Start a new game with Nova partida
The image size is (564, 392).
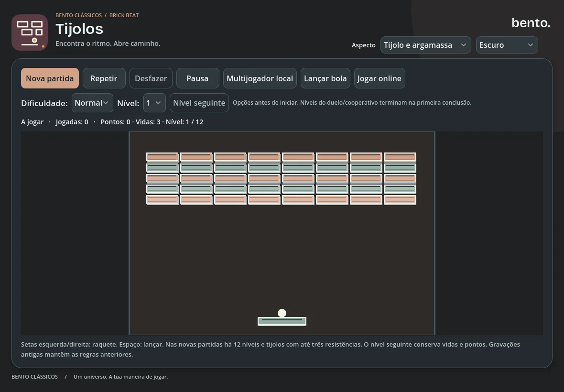(50, 78)
